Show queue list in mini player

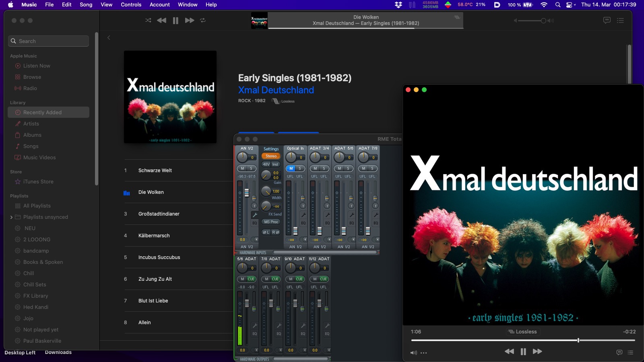(x=630, y=352)
